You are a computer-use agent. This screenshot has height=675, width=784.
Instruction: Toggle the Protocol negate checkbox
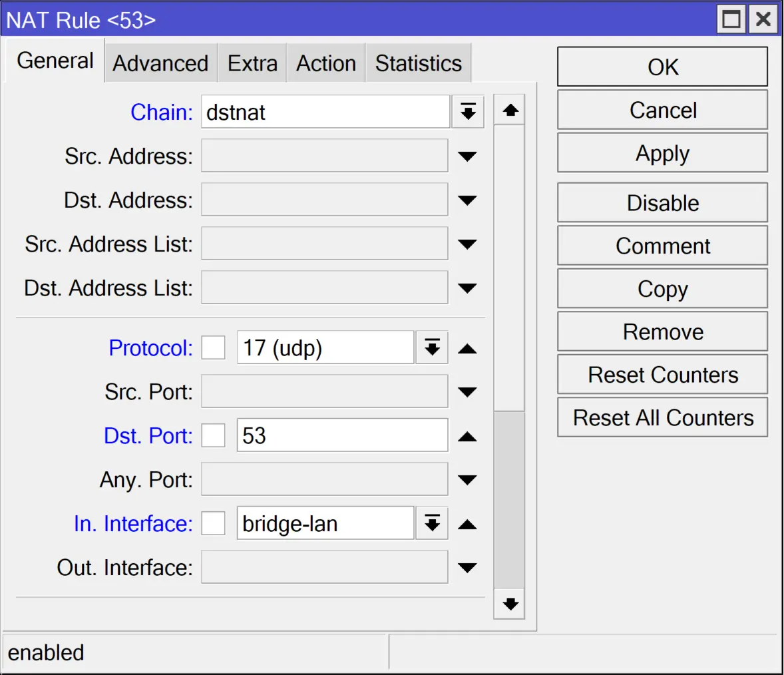(213, 347)
